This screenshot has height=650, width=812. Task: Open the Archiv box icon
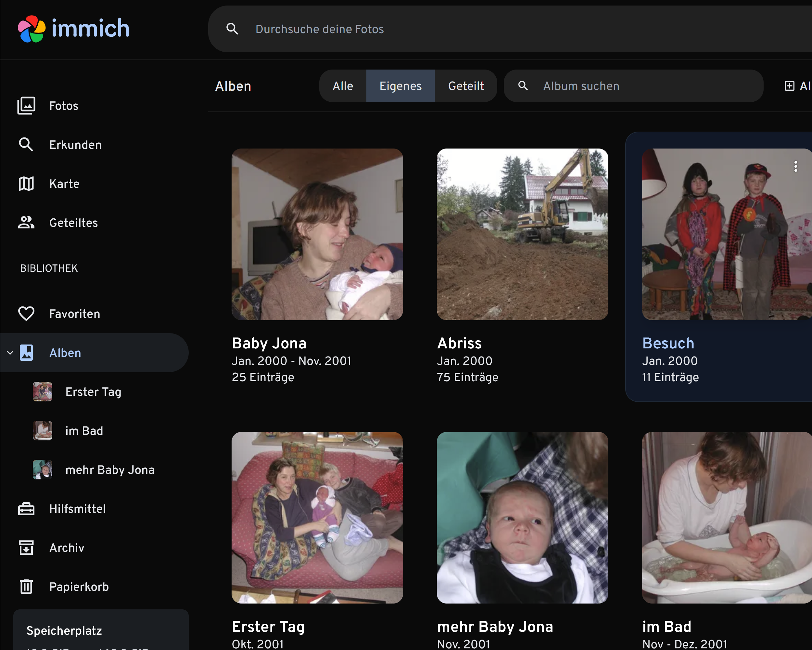26,548
